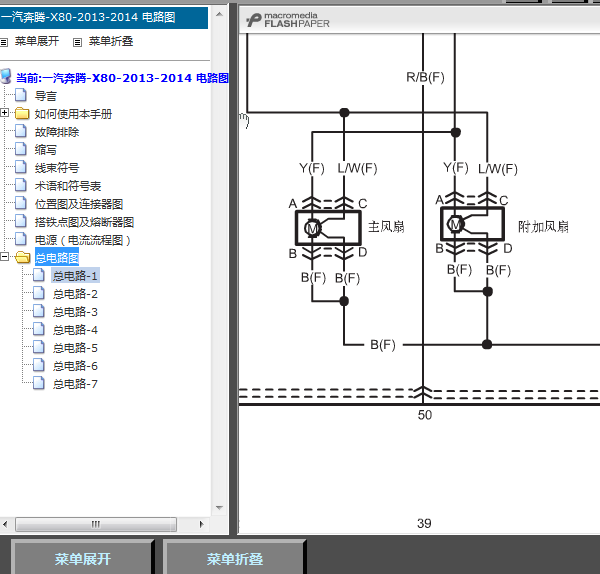Select 总电路-4 in the tree
600x574 pixels.
[75, 330]
